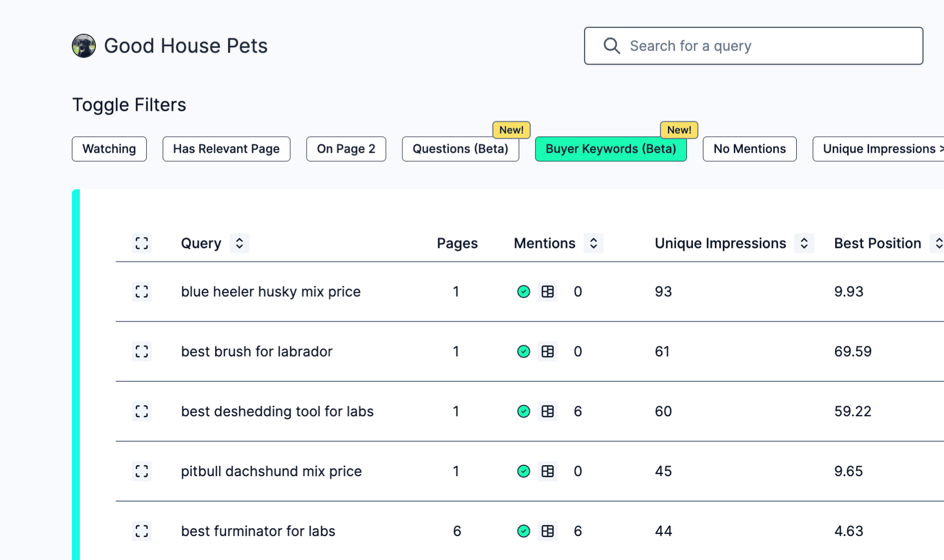Click green checkmark in blue heeler husky row
Viewport: 944px width, 560px height.
tap(523, 291)
